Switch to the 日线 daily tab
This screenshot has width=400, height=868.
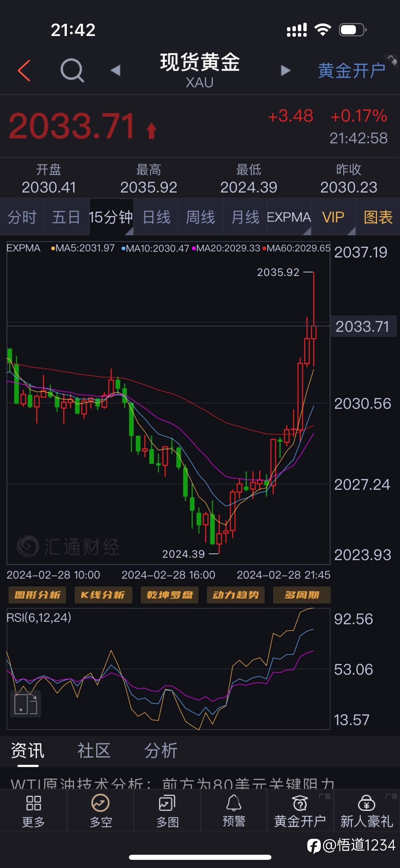[156, 217]
